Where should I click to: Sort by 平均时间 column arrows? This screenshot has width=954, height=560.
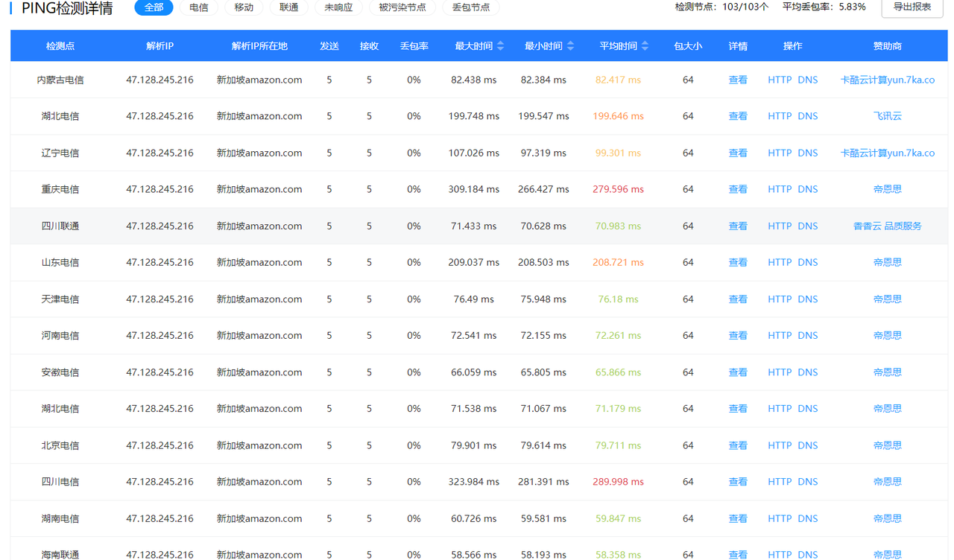click(645, 46)
